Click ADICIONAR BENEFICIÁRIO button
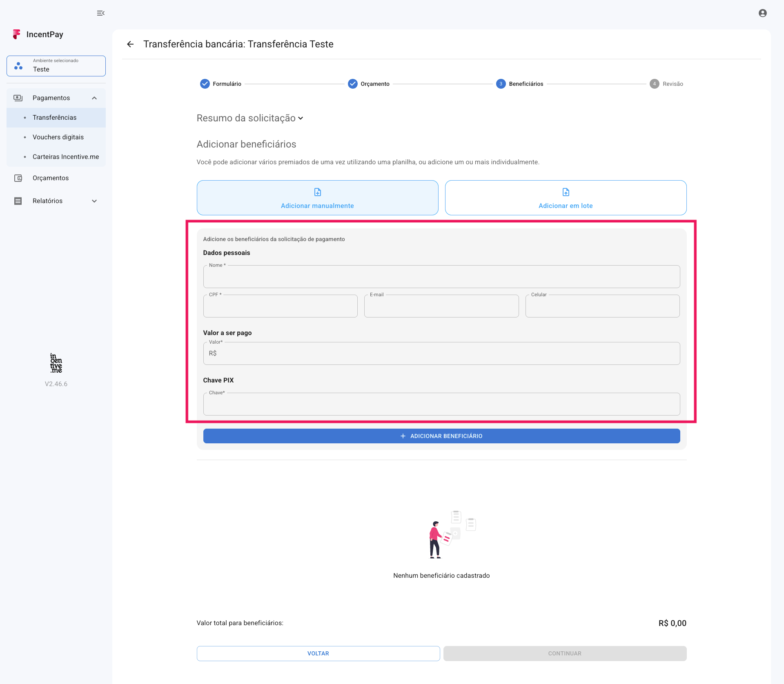 coord(441,436)
